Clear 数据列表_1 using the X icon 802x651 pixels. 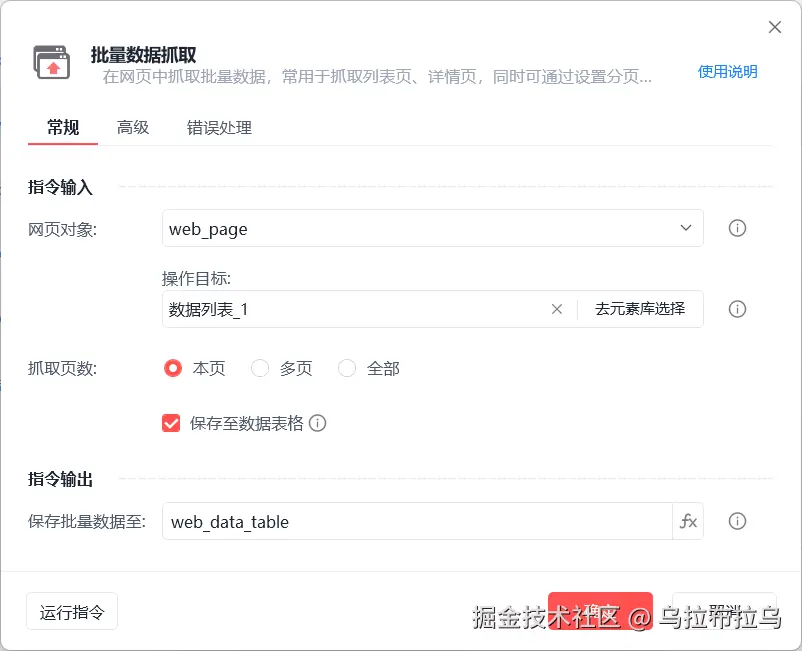tap(557, 310)
